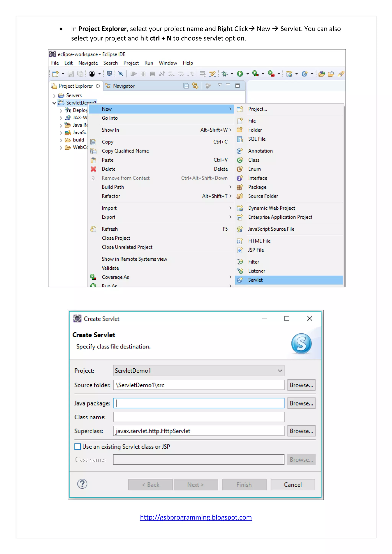392x554 pixels.
Task: Open the gsbprogramming.blogspot.com link
Action: [x=196, y=517]
